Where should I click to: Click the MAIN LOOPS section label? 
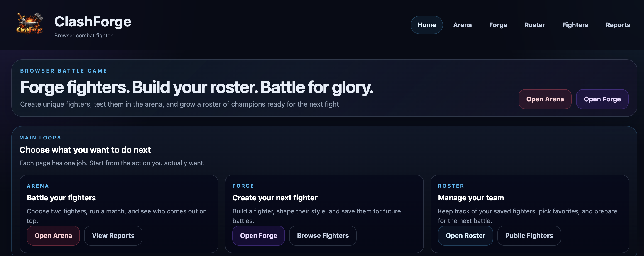pyautogui.click(x=40, y=137)
